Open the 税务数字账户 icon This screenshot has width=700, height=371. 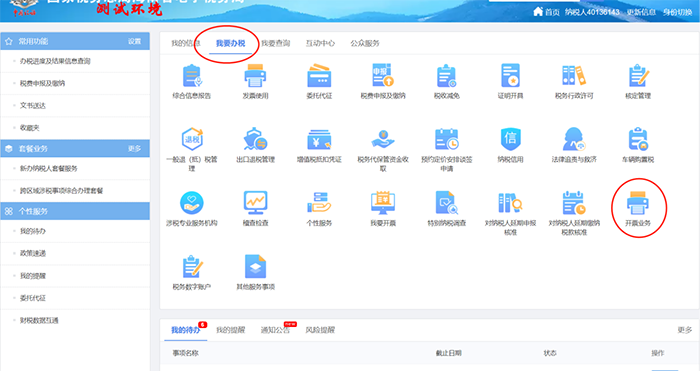[x=192, y=267]
